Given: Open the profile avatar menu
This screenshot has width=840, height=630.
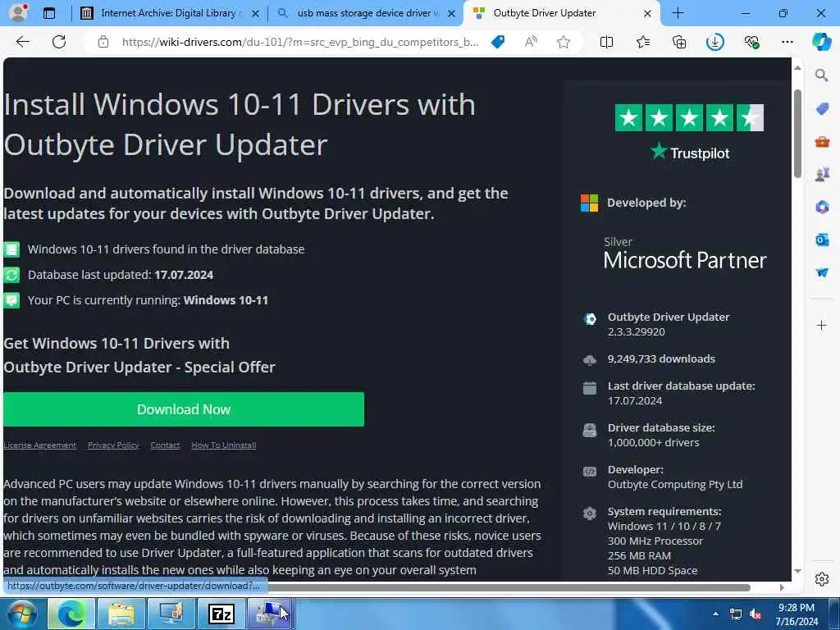Looking at the screenshot, I should 18,12.
